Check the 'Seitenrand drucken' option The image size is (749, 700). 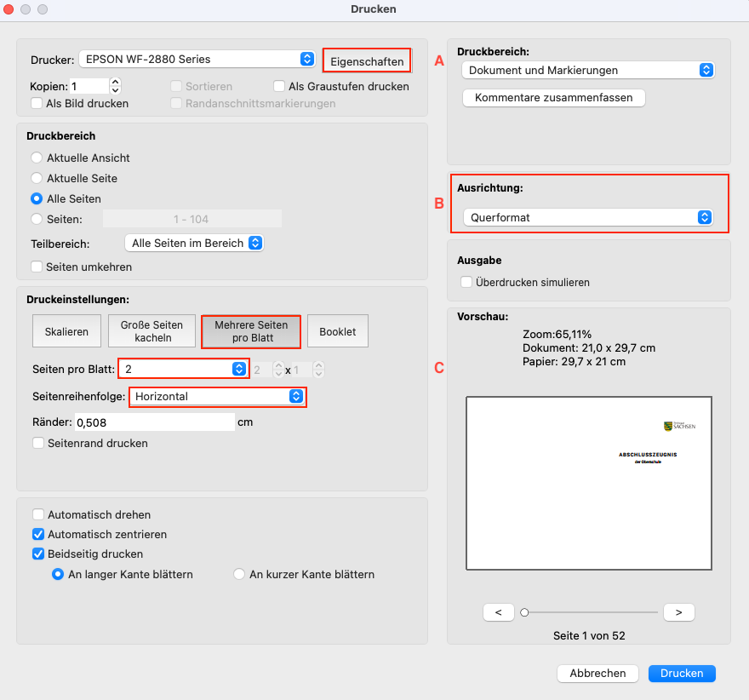click(37, 443)
